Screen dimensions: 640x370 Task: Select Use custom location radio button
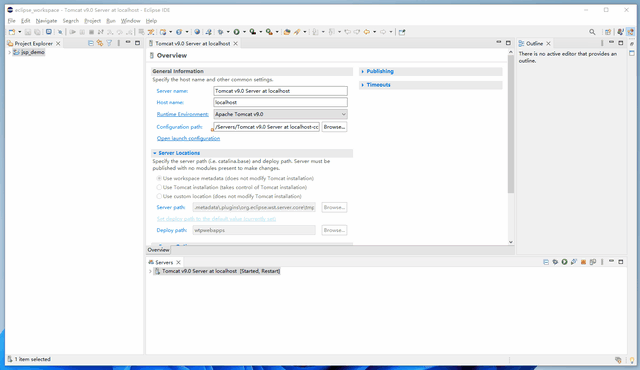(159, 196)
